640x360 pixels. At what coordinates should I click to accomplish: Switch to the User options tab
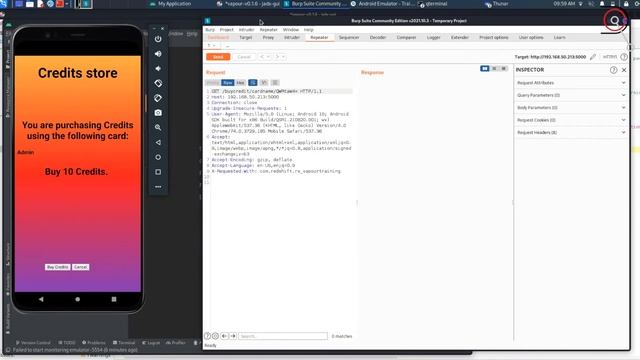(531, 38)
